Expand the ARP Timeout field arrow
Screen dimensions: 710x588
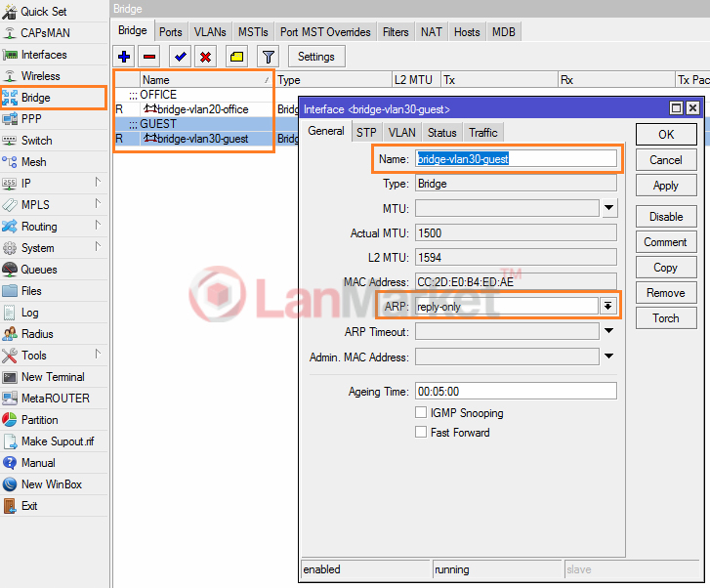609,331
